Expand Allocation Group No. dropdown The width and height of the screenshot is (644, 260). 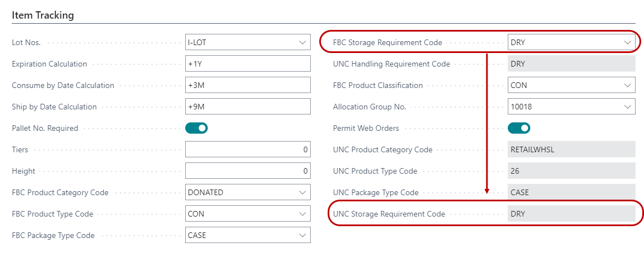(628, 107)
